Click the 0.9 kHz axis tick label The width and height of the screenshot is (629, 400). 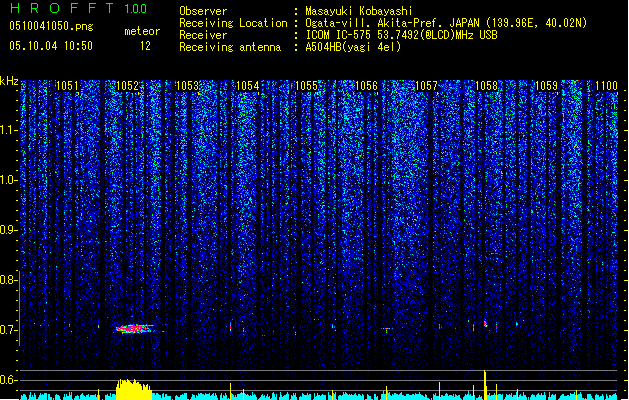[x=8, y=230]
